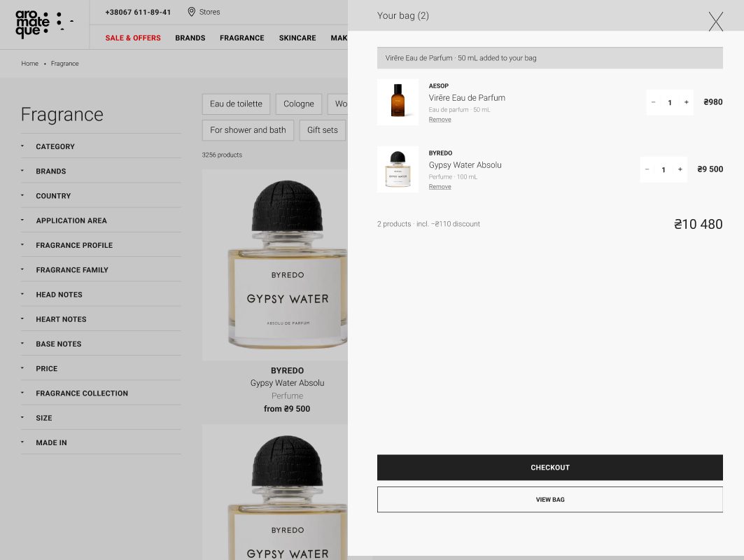
Task: Open Gypsy Water Absolu title in bag
Action: (x=465, y=165)
